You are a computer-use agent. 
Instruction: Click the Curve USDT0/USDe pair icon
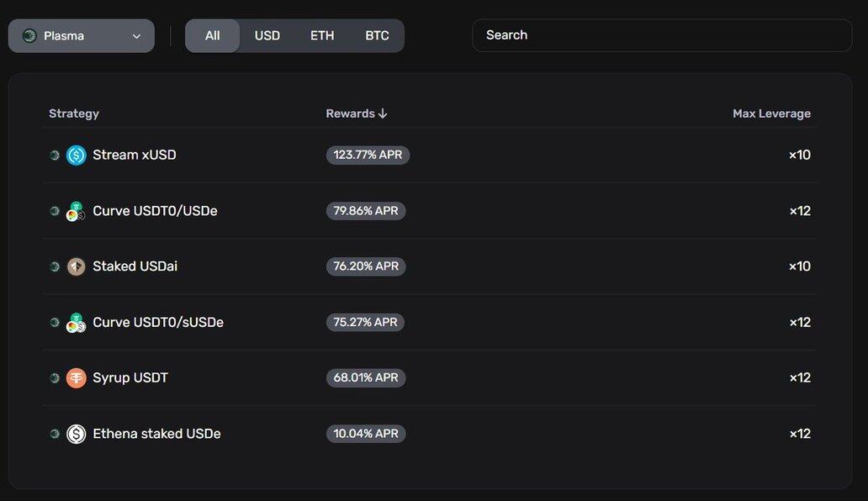click(x=76, y=211)
